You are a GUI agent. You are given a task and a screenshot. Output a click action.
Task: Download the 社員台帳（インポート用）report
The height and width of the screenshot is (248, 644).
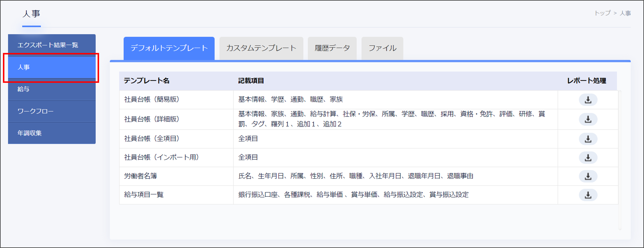tap(588, 157)
